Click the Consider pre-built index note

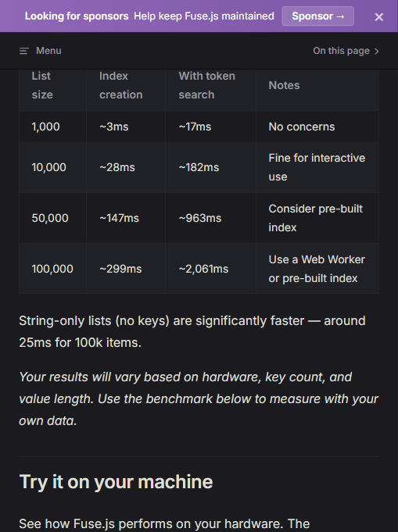pos(317,218)
